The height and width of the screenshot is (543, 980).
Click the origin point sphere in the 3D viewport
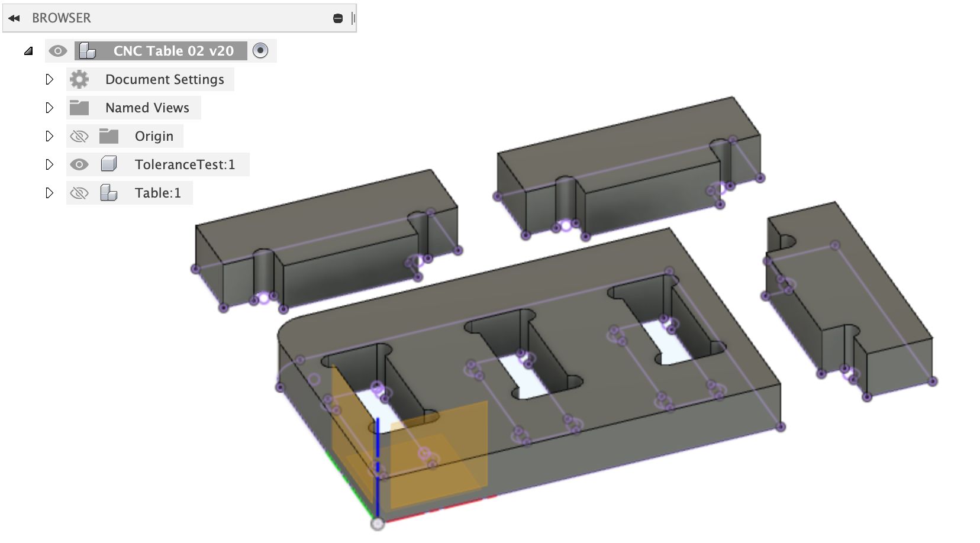378,523
